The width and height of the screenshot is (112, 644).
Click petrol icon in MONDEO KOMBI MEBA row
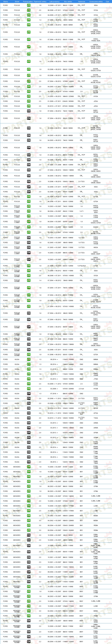tap(29, 611)
